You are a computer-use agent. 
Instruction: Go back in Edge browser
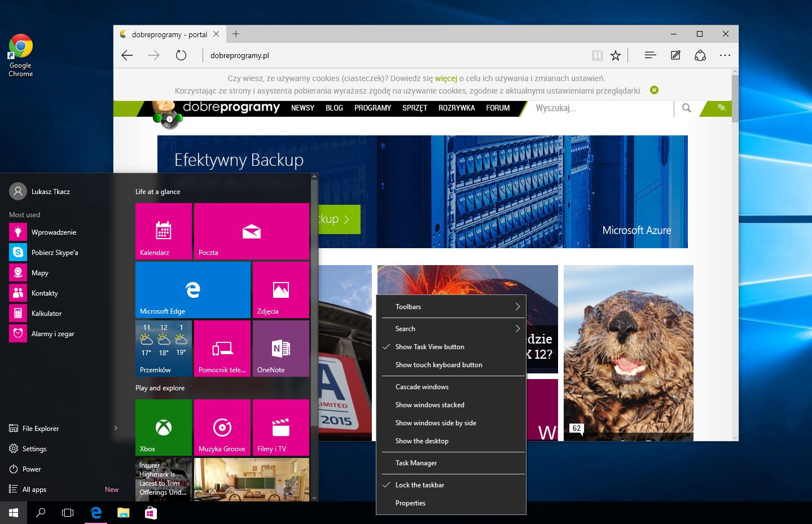point(128,55)
